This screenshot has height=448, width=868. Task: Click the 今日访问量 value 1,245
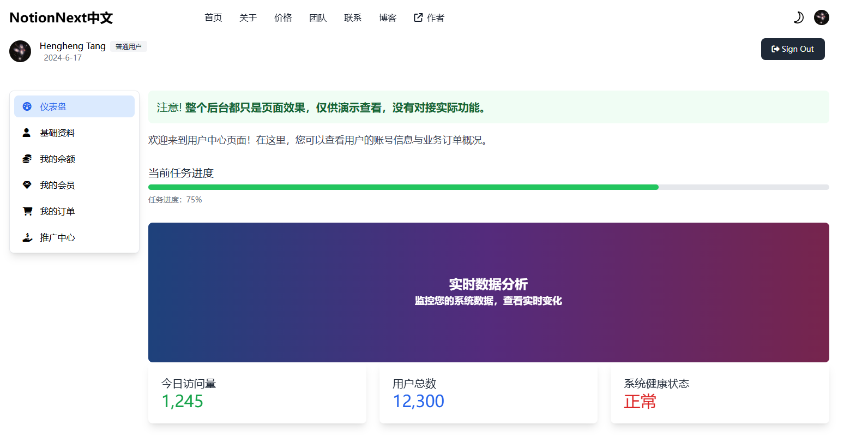pos(182,401)
